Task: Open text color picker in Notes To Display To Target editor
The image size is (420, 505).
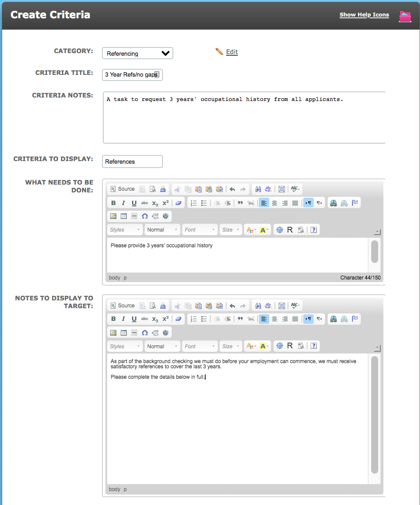Action: point(251,346)
